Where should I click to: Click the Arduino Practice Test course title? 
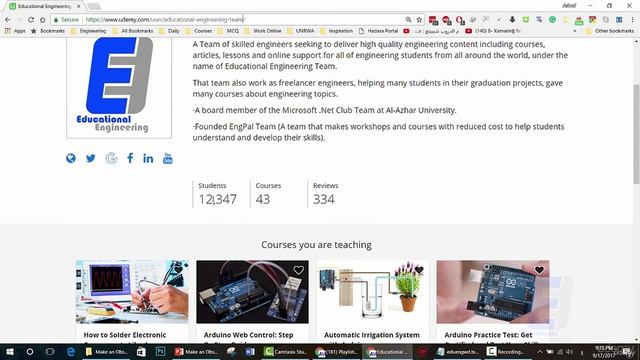click(488, 335)
